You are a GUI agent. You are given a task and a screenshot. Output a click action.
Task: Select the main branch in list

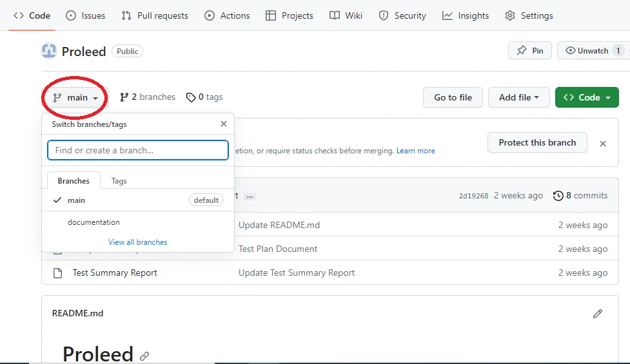click(138, 200)
